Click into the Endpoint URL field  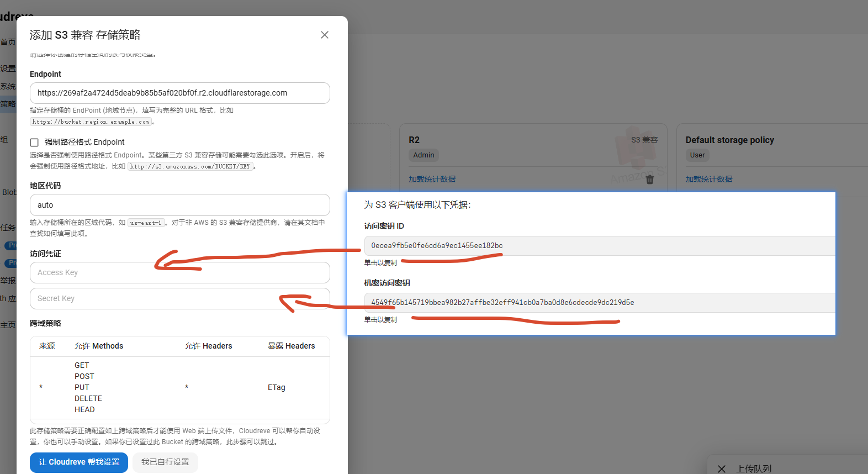(x=180, y=93)
